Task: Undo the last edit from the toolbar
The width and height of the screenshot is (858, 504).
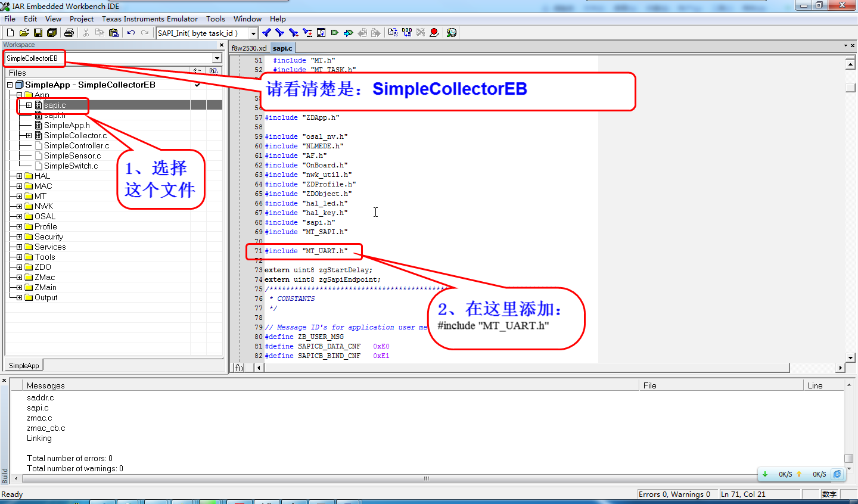Action: (131, 33)
